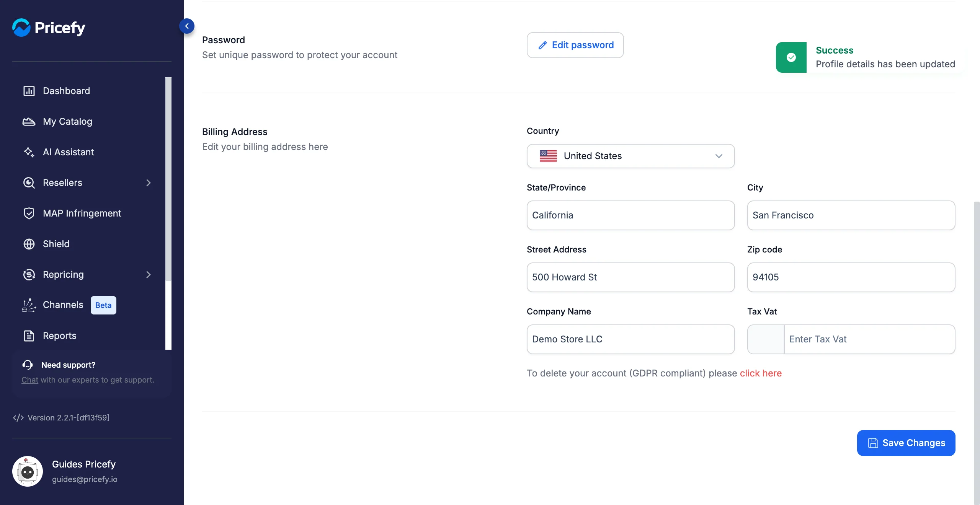Click the Save Changes button
This screenshot has height=505, width=980.
click(906, 443)
